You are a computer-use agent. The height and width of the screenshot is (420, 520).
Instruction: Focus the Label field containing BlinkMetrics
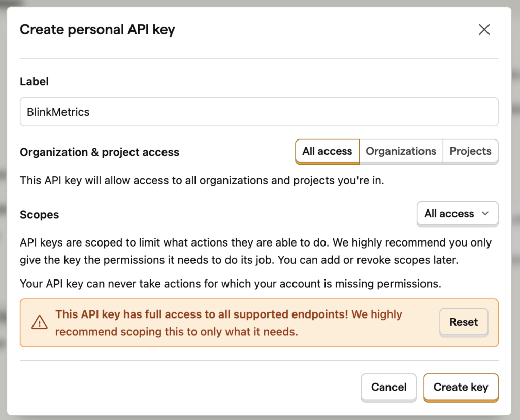tap(258, 112)
